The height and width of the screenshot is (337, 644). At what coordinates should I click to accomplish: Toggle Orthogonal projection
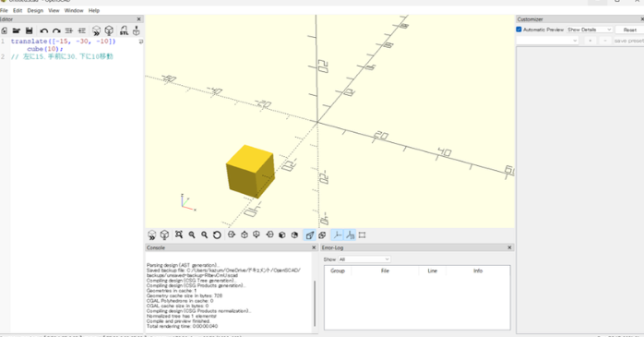click(x=322, y=235)
